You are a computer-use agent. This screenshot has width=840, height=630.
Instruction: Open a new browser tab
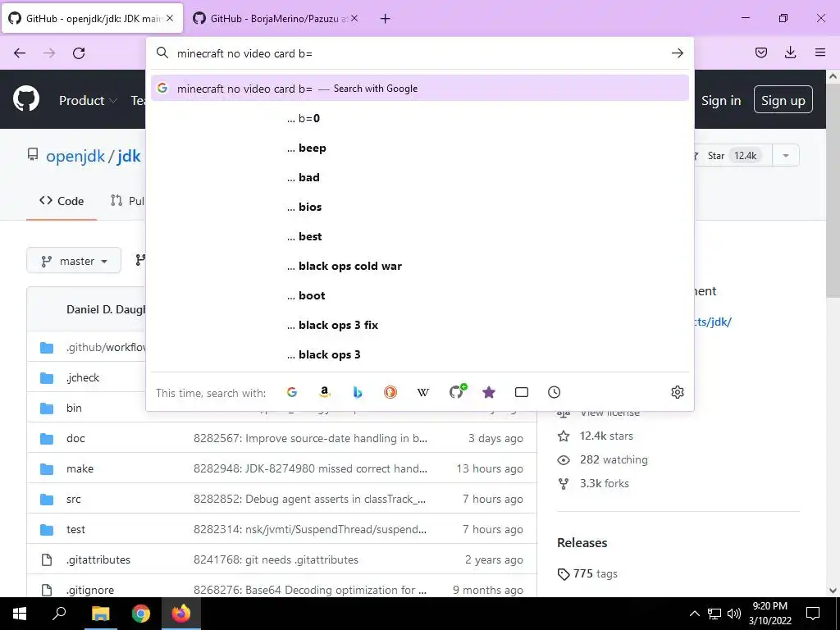pyautogui.click(x=386, y=19)
